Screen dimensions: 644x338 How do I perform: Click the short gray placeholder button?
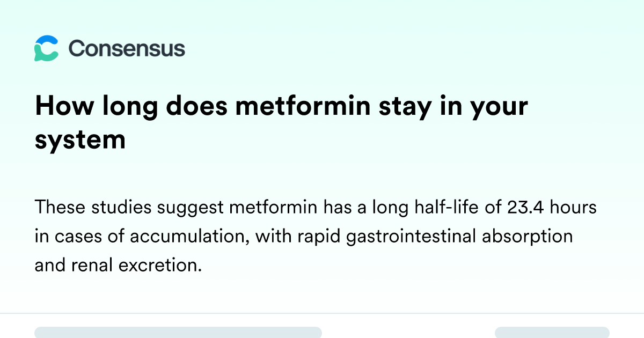(x=552, y=333)
